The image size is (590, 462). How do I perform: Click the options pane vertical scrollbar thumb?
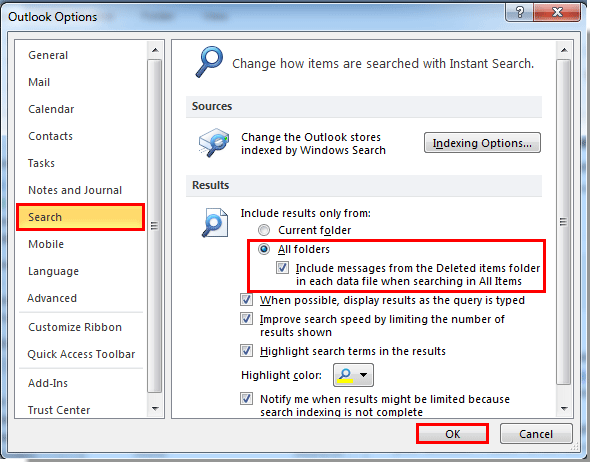(564, 222)
